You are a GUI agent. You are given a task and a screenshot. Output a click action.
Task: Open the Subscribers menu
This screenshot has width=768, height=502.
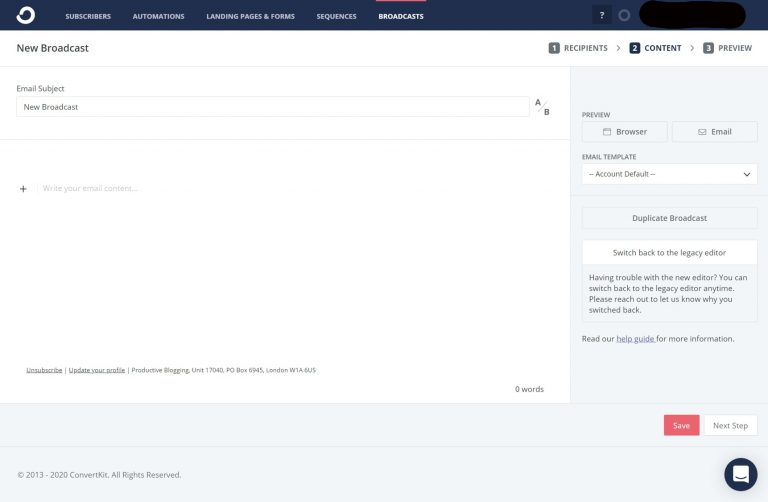point(88,16)
